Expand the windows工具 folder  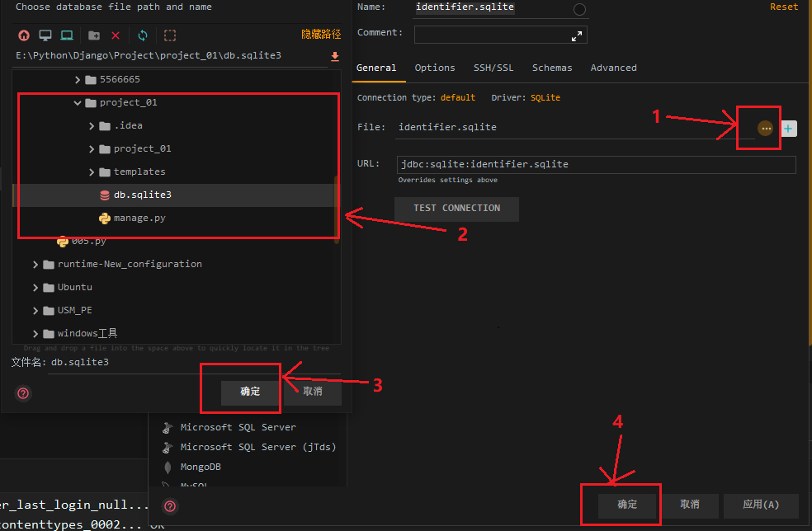pyautogui.click(x=35, y=333)
